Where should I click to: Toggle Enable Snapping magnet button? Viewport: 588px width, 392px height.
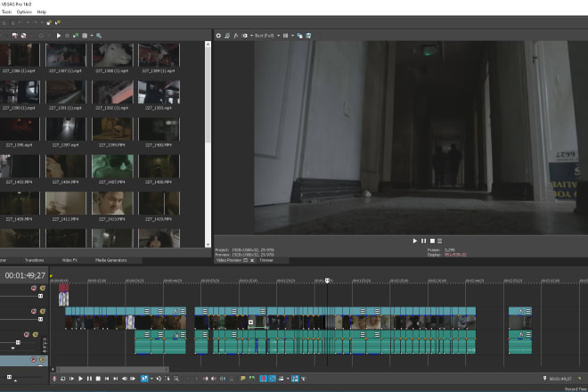click(263, 379)
